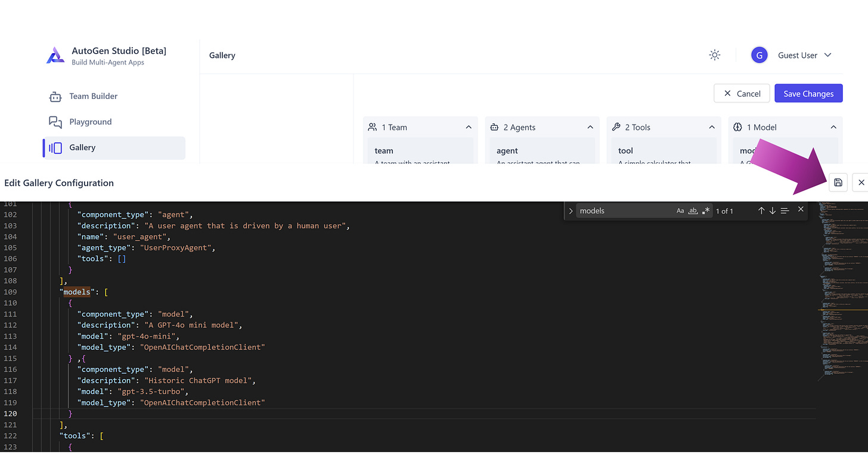Screen dimensions: 868x468
Task: Click the brain icon beside 1 Model
Action: (x=737, y=127)
